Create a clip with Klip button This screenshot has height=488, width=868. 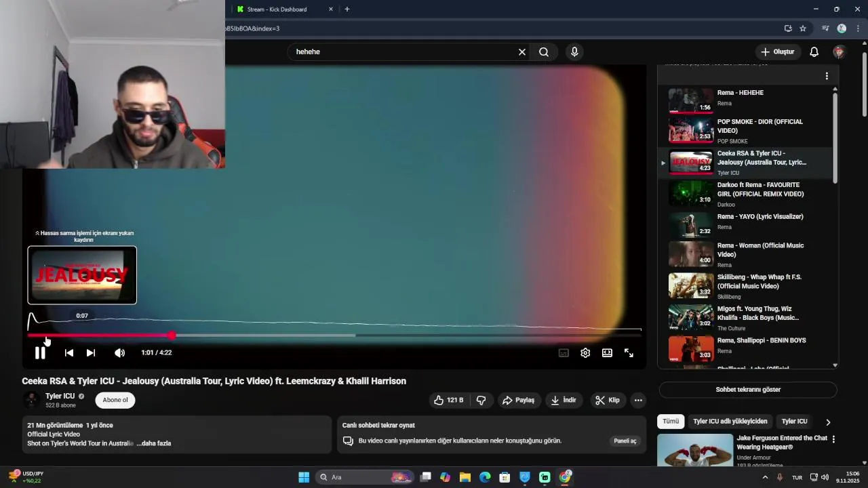[x=607, y=400]
